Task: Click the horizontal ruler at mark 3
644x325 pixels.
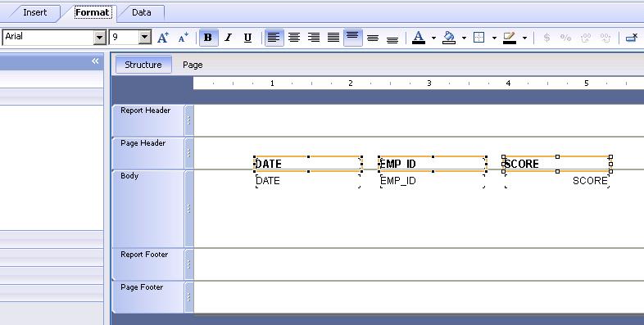Action: [429, 84]
